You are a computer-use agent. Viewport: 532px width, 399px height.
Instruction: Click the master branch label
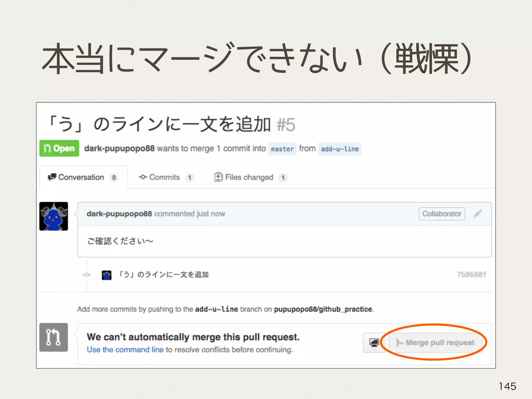click(282, 149)
